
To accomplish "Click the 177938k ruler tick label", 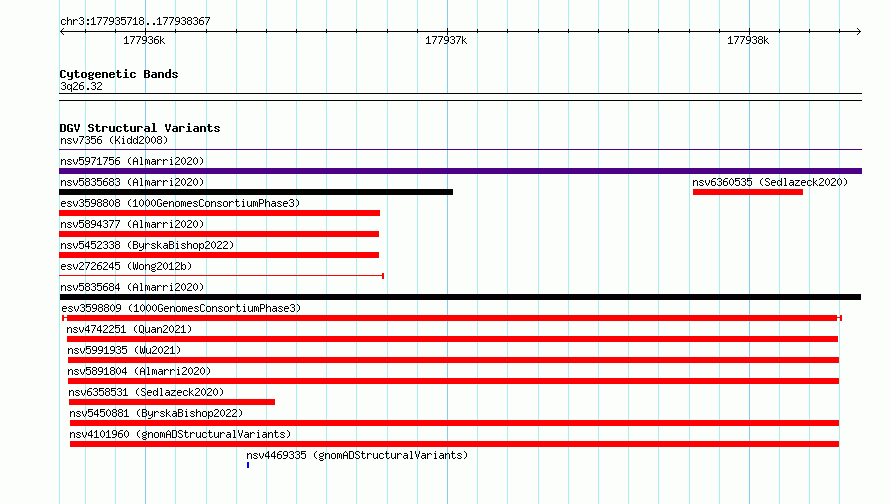I will (748, 40).
